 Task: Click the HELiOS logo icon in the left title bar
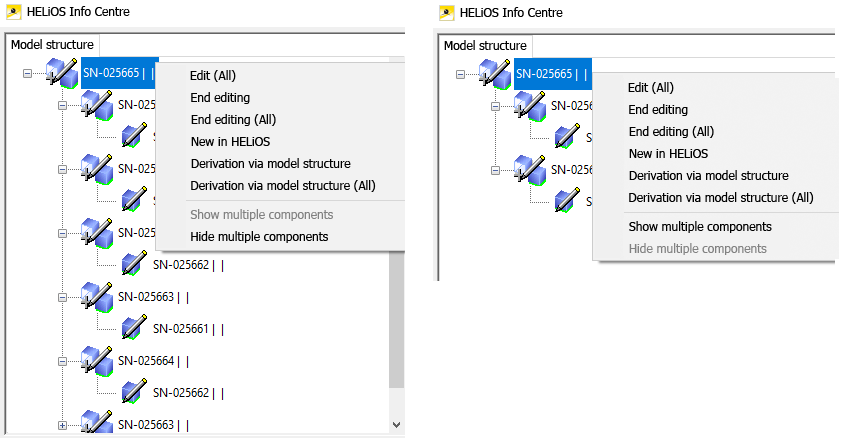point(14,12)
